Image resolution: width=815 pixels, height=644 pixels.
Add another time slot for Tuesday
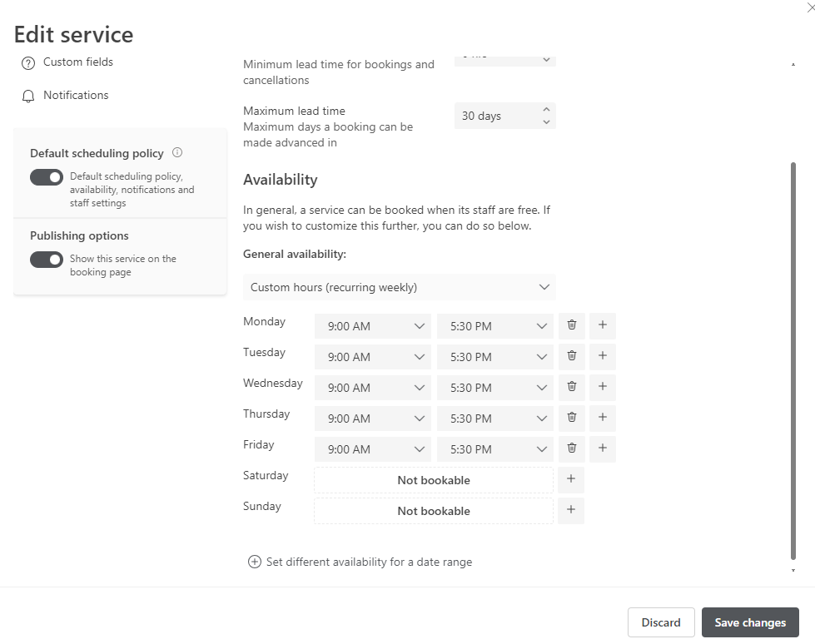pos(602,356)
